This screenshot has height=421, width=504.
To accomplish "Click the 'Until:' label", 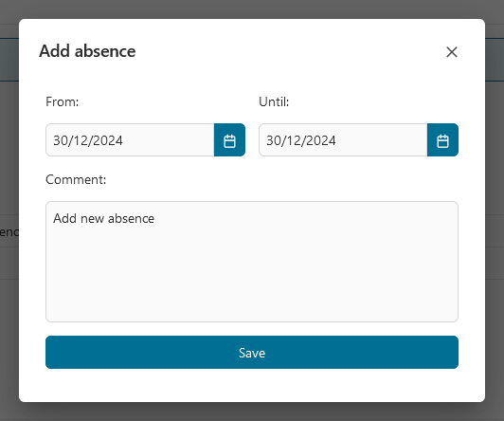I will point(274,102).
